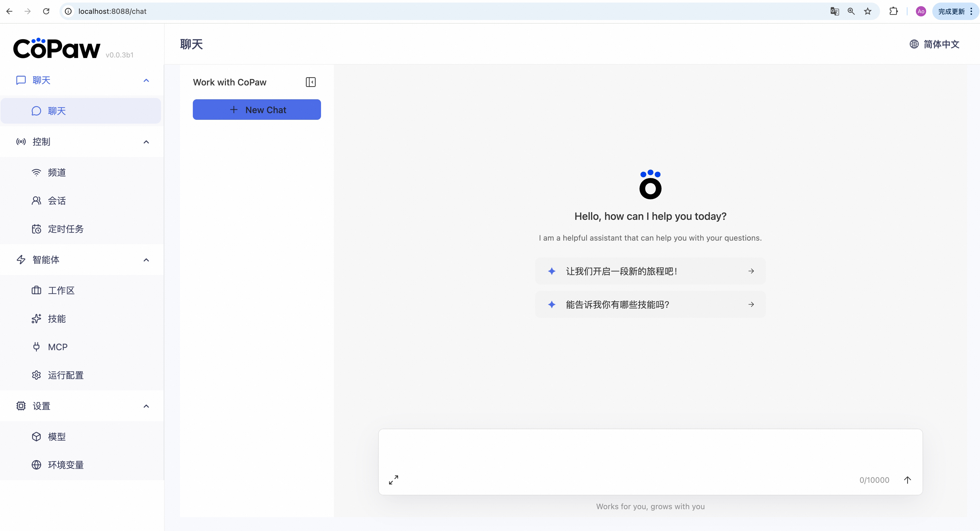Collapse the 设置 section

[146, 406]
